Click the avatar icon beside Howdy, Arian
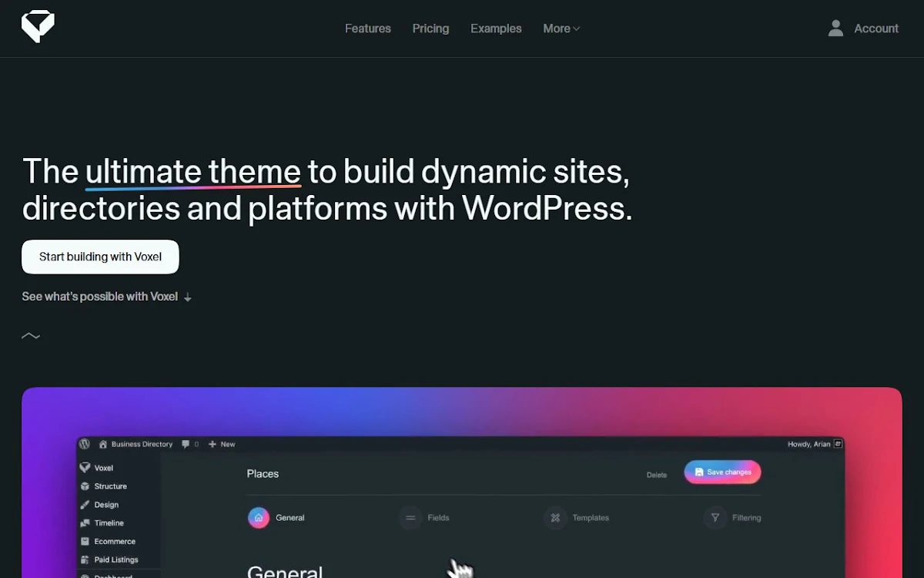Screen dimensions: 924x578 838,444
